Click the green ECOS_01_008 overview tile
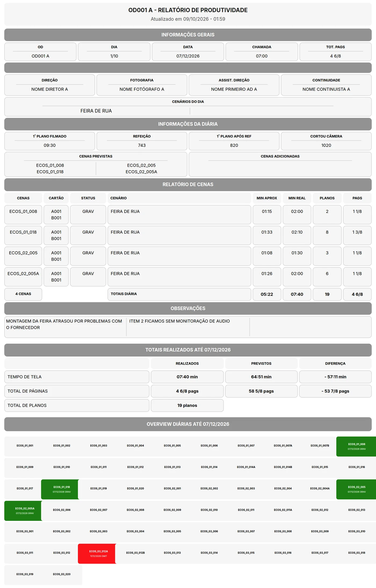The height and width of the screenshot is (588, 376). 356,446
